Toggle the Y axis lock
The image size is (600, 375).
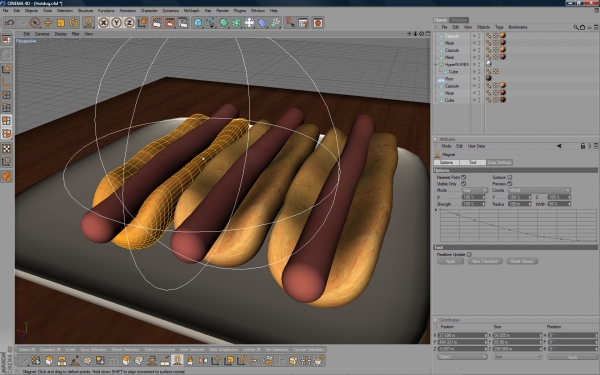(116, 23)
